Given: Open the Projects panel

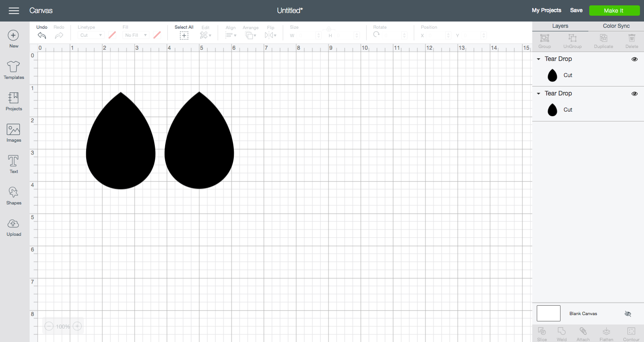Looking at the screenshot, I should 13,102.
